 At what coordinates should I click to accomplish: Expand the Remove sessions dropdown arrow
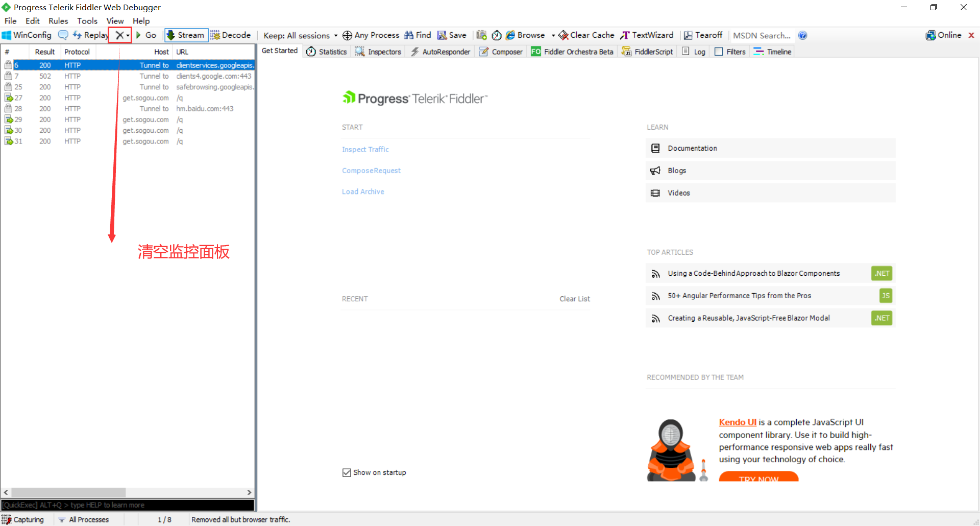point(128,35)
